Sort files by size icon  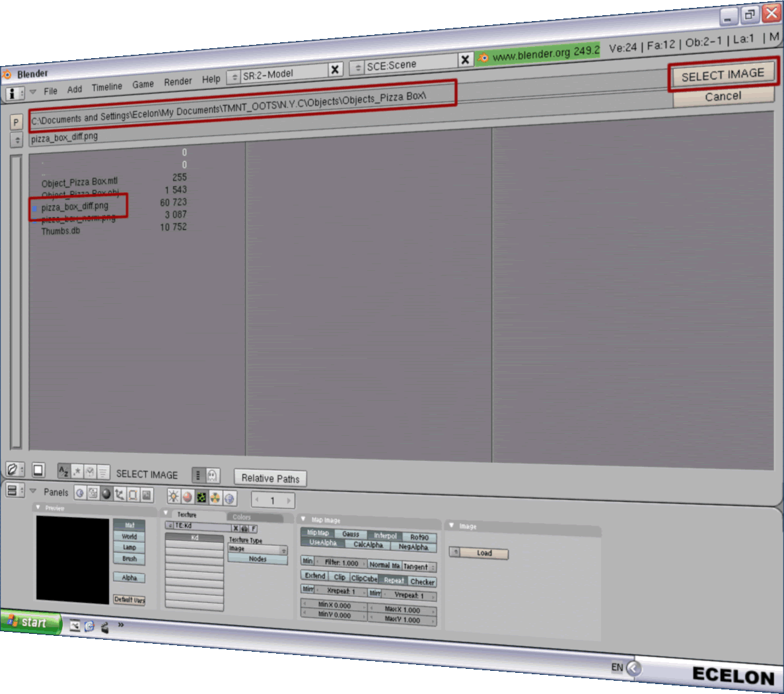(102, 472)
